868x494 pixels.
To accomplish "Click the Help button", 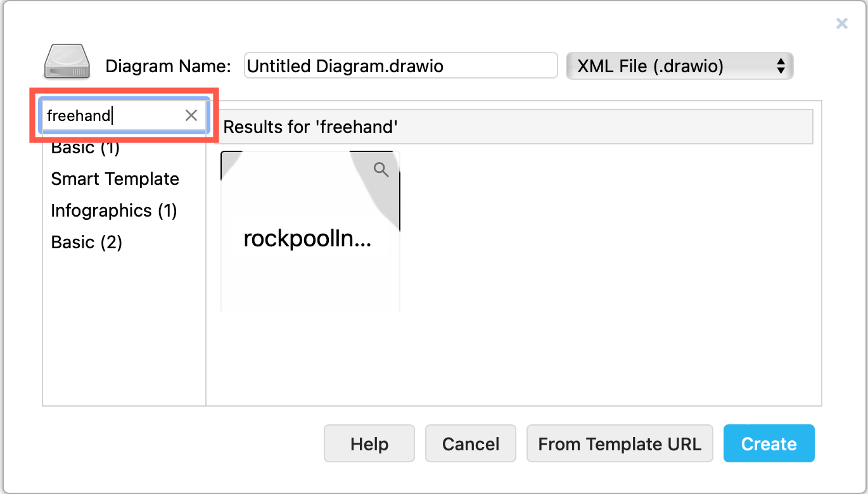I will pos(369,443).
